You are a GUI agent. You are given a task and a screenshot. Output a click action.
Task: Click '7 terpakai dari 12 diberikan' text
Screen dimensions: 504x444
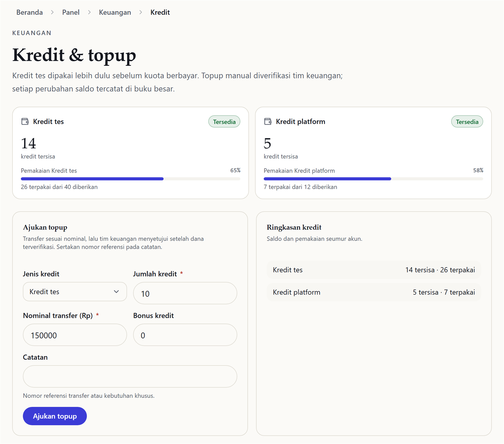click(300, 187)
